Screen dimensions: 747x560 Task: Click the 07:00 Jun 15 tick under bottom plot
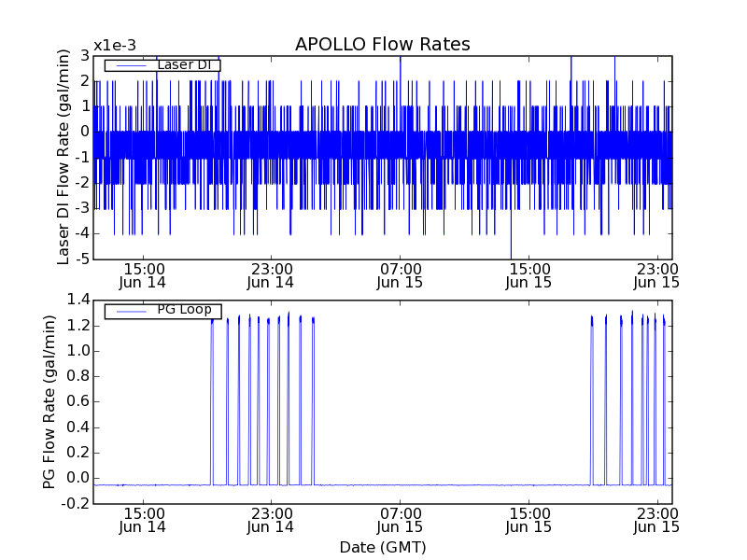coord(400,519)
